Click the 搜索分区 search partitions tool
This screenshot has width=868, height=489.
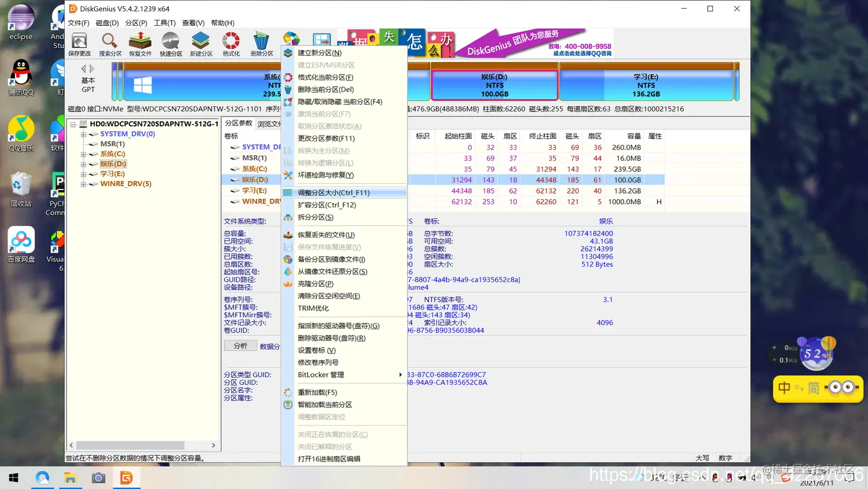tap(110, 43)
